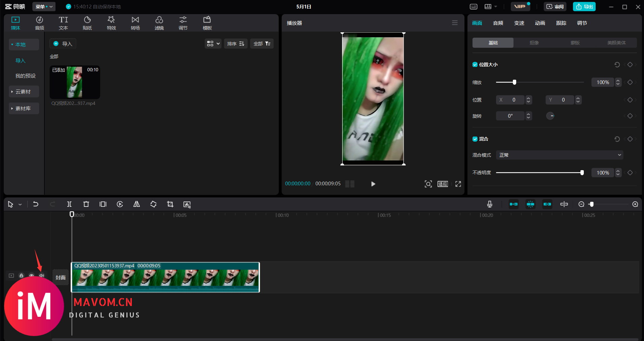Switch to the 音频 properties tab
644x341 pixels.
coord(498,23)
